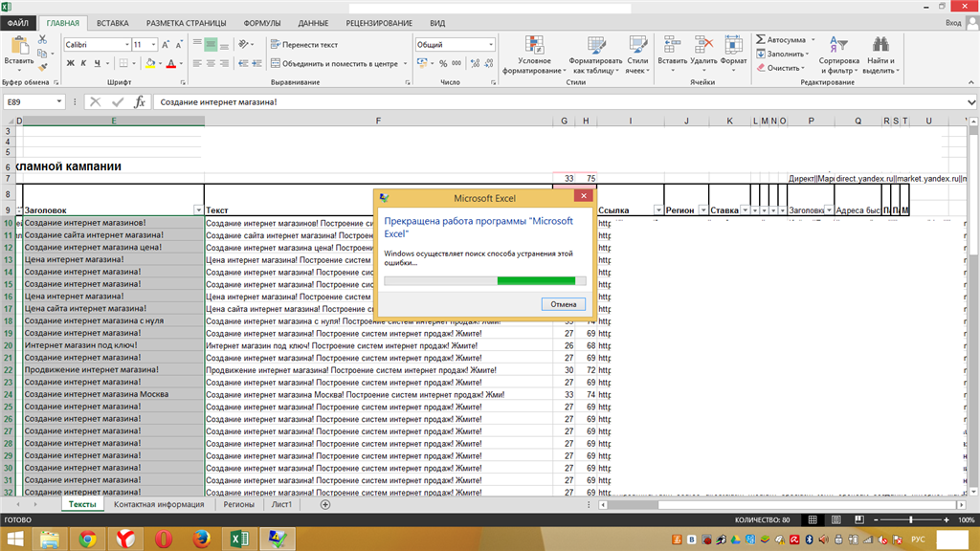Click Автосумма sigma button
Viewport: 980px width, 551px height.
pyautogui.click(x=782, y=39)
